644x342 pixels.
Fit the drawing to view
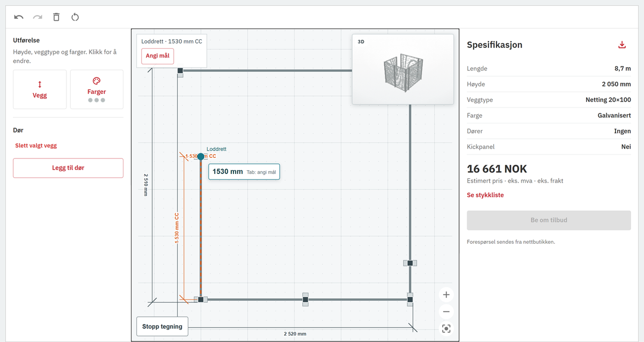click(x=446, y=329)
